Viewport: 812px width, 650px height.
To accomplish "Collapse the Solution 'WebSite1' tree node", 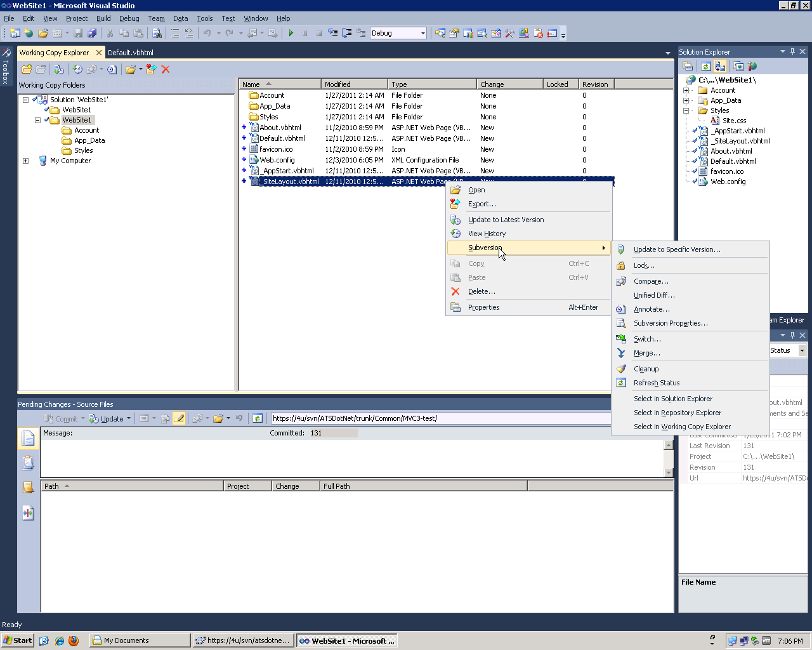I will click(25, 100).
